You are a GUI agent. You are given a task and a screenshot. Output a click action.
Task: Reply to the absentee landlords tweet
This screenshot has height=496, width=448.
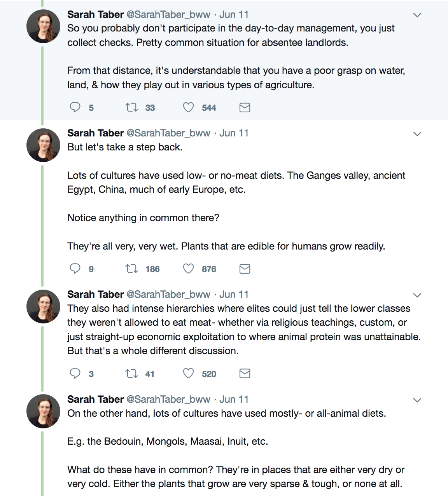pyautogui.click(x=75, y=107)
